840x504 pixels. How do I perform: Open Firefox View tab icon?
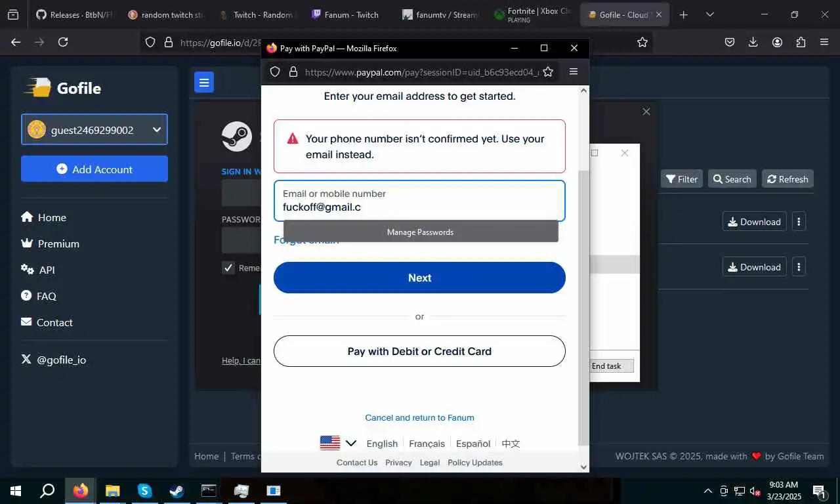(x=12, y=14)
